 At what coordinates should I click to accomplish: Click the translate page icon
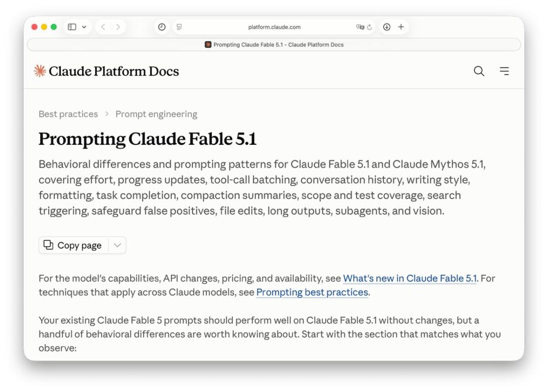pos(360,27)
